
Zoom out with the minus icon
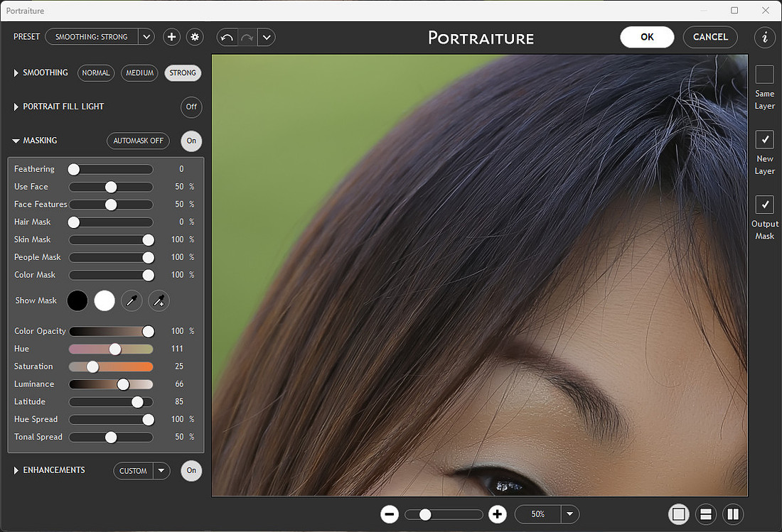coord(390,514)
